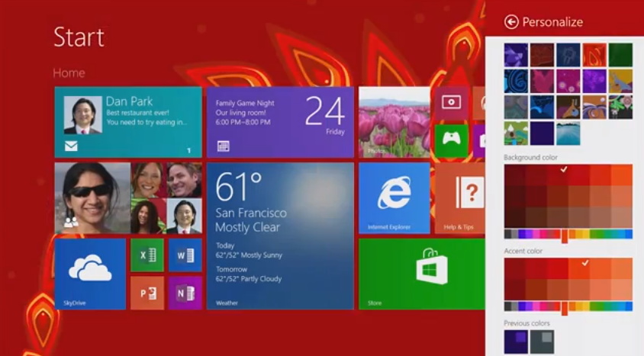This screenshot has height=356, width=644.
Task: Click the "Accent color" label
Action: [x=523, y=251]
